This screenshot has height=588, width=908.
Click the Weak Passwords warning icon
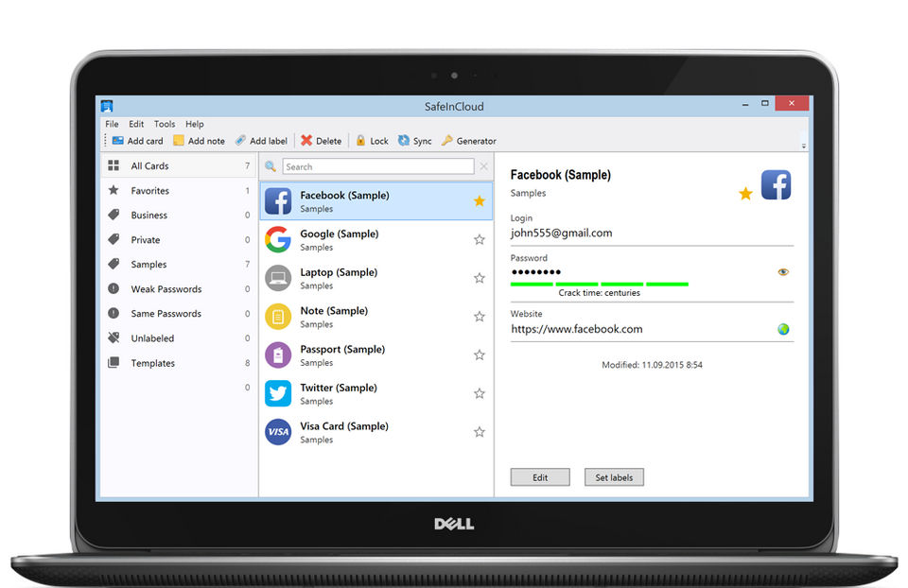113,288
